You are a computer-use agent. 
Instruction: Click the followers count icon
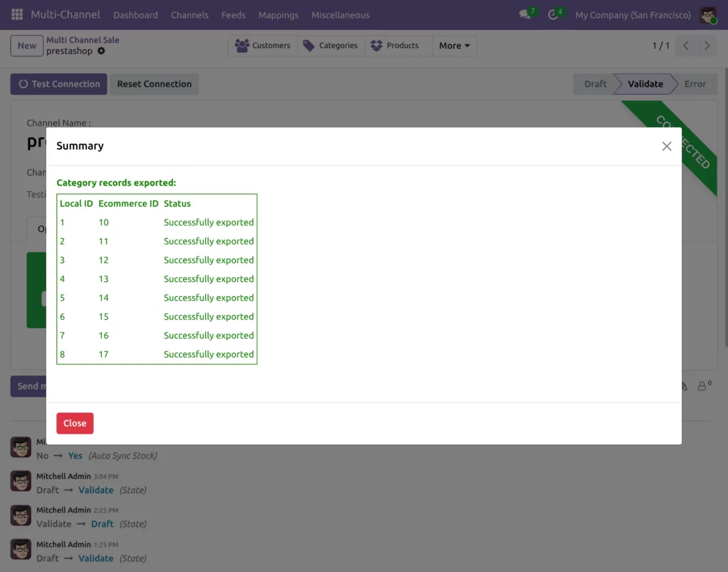coord(704,386)
